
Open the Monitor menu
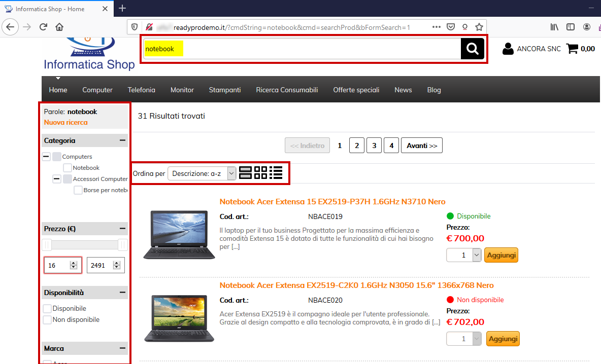(x=182, y=90)
